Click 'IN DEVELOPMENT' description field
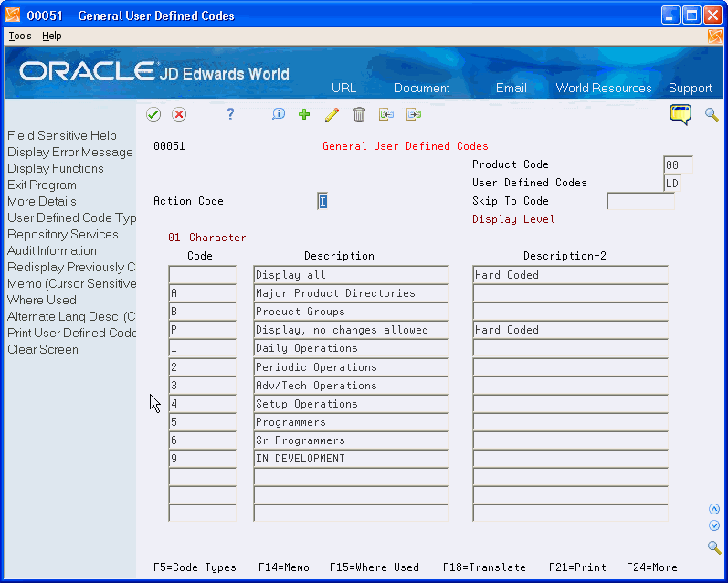 (x=352, y=459)
